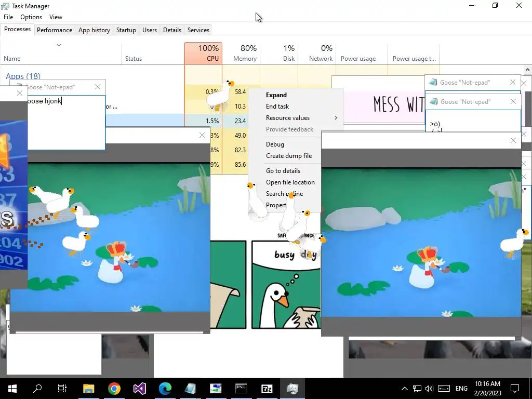532x399 pixels.
Task: Sort by the Disk column header
Action: click(279, 54)
